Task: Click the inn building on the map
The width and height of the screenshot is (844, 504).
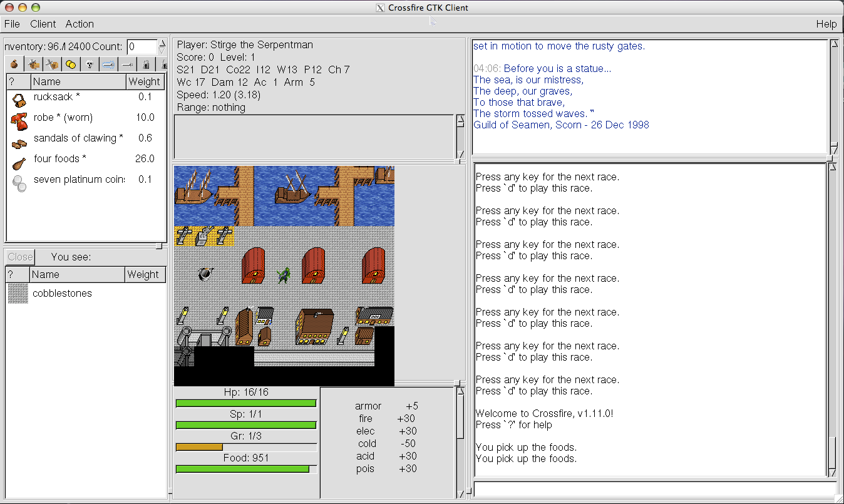Action: point(374,316)
